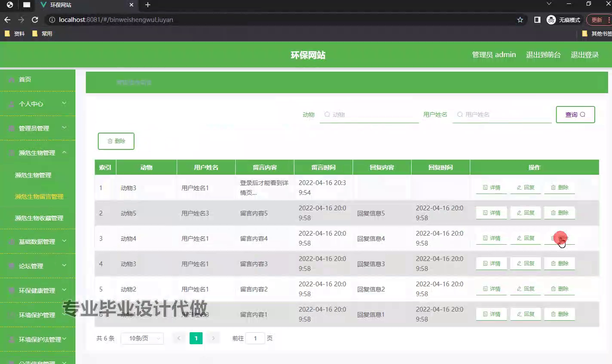Expand 基础数据管理 sidebar menu

[x=37, y=242]
